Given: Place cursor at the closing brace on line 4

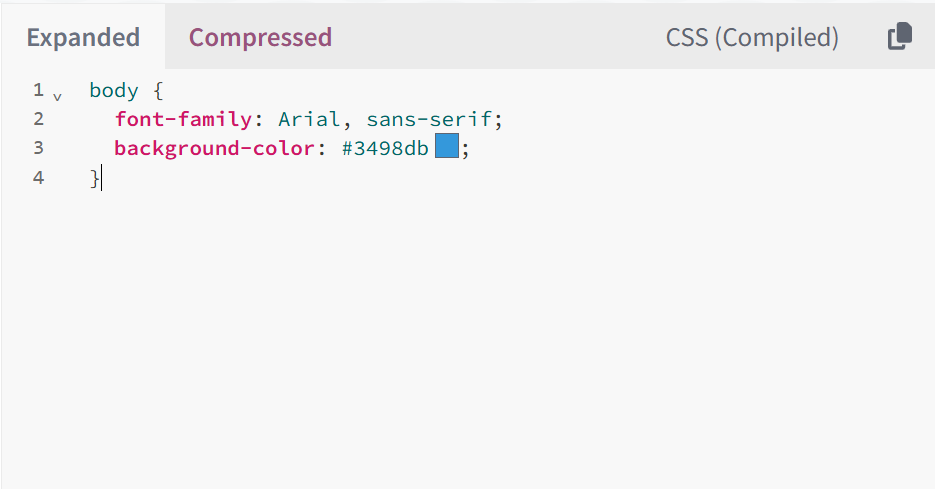Looking at the screenshot, I should (x=95, y=178).
